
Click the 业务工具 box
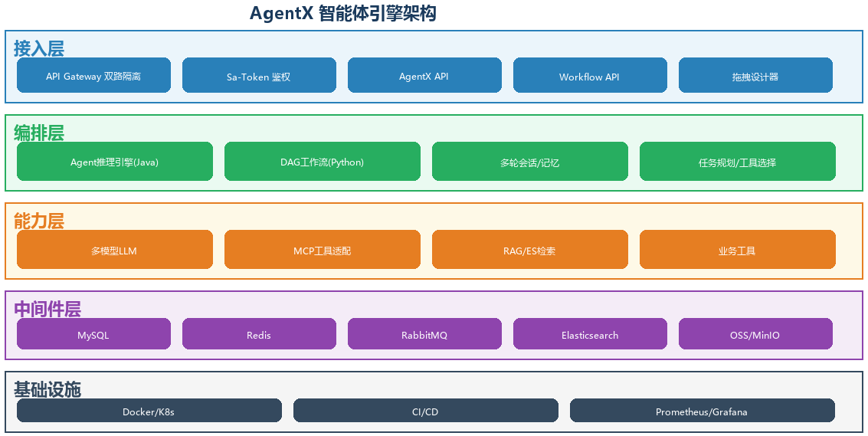pos(737,249)
